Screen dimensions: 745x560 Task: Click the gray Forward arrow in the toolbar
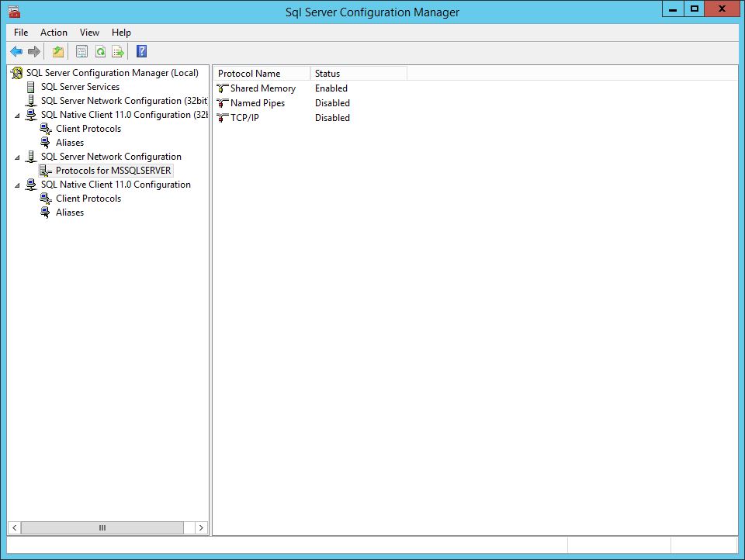(33, 51)
